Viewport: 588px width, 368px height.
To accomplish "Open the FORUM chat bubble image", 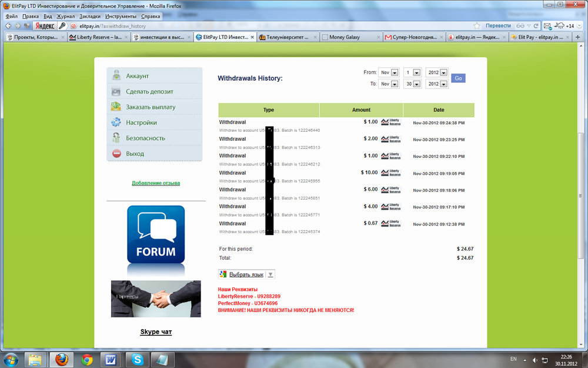I will coord(156,234).
